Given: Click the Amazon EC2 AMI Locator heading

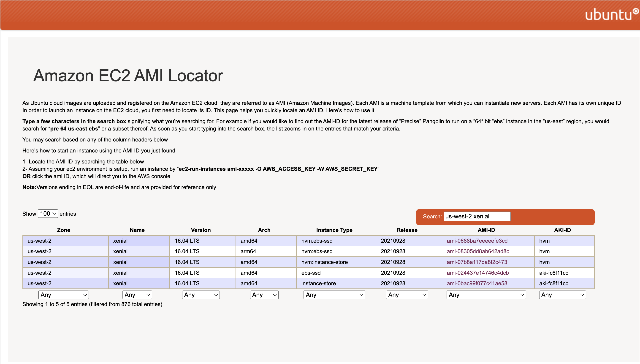Looking at the screenshot, I should pyautogui.click(x=128, y=75).
